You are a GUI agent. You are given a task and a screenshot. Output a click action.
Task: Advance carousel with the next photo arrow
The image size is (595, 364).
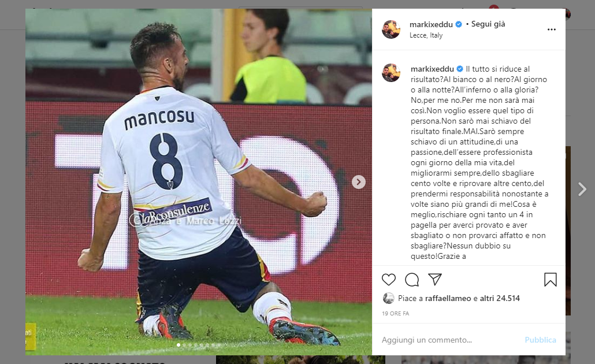tap(359, 182)
